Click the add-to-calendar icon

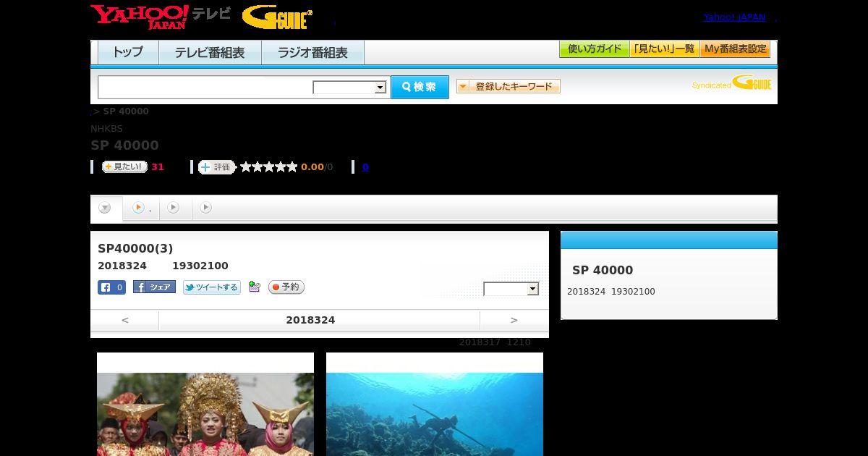pyautogui.click(x=254, y=287)
